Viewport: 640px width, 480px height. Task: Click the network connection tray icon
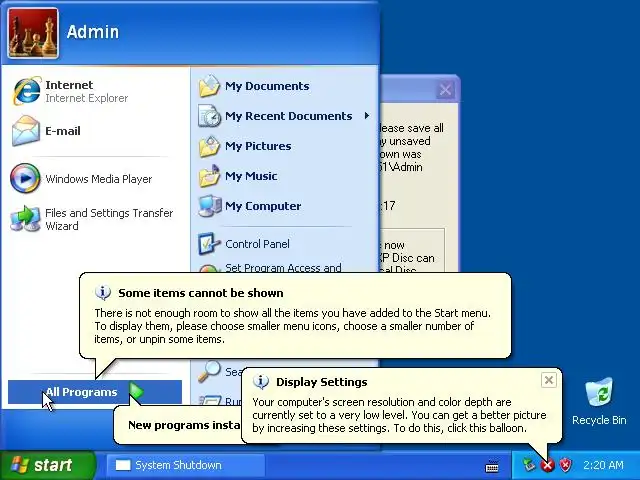(529, 464)
